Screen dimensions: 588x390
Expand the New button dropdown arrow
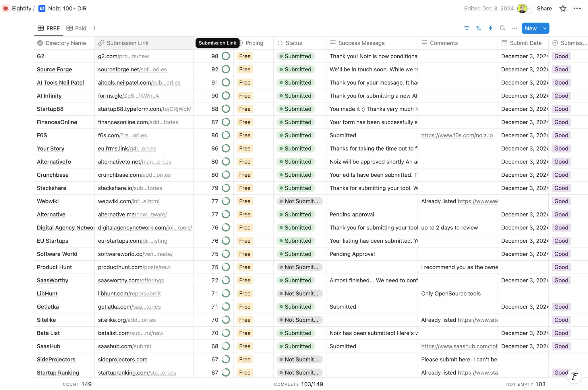[545, 28]
